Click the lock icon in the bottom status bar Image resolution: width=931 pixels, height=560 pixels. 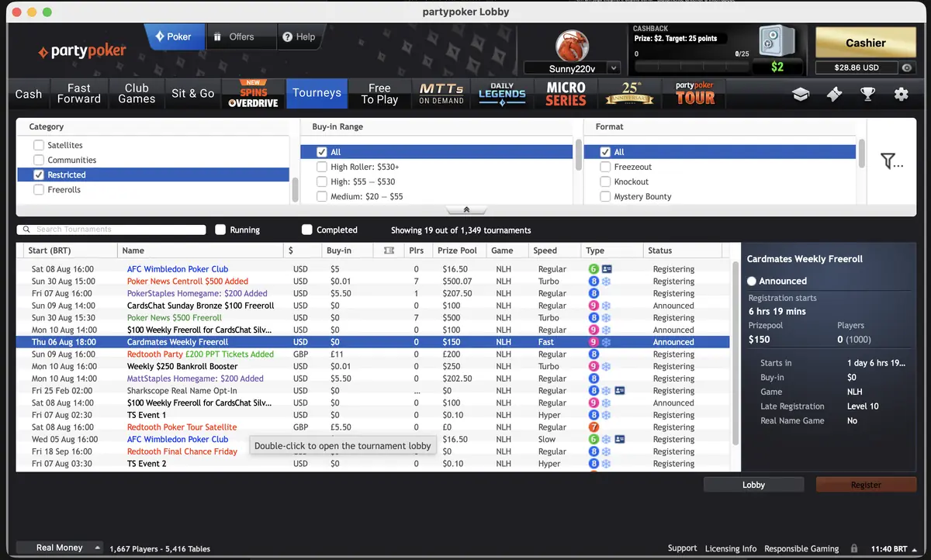(854, 548)
